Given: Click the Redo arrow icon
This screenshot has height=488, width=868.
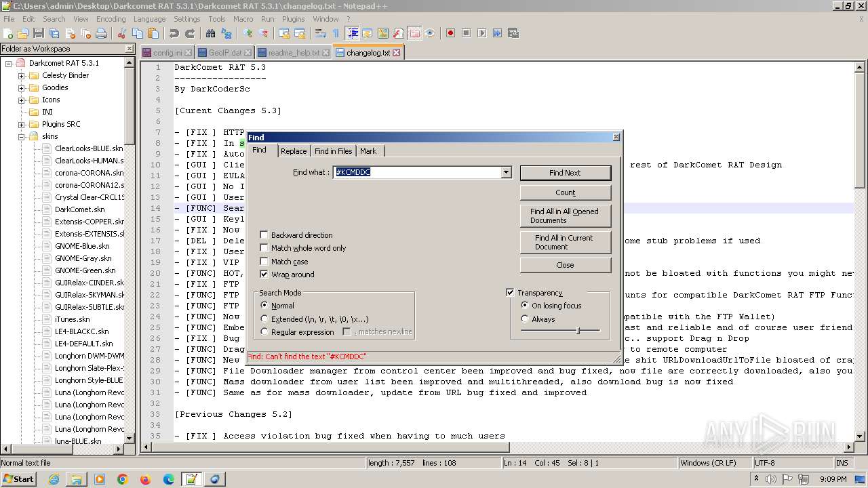Looking at the screenshot, I should click(x=190, y=33).
